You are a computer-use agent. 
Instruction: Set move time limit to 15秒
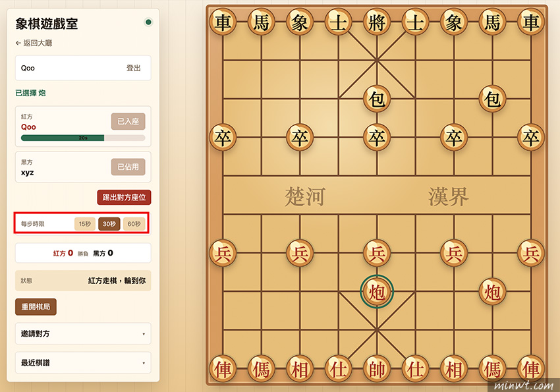point(84,224)
